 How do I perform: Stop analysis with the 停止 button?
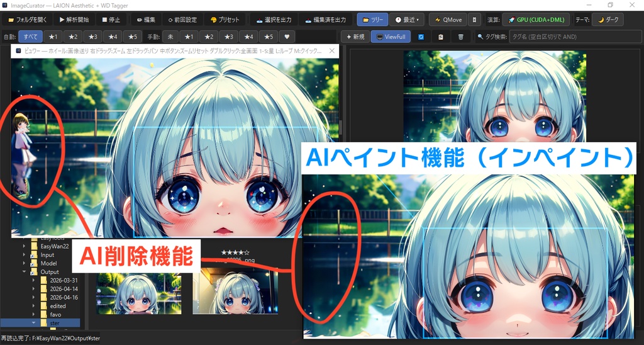111,20
